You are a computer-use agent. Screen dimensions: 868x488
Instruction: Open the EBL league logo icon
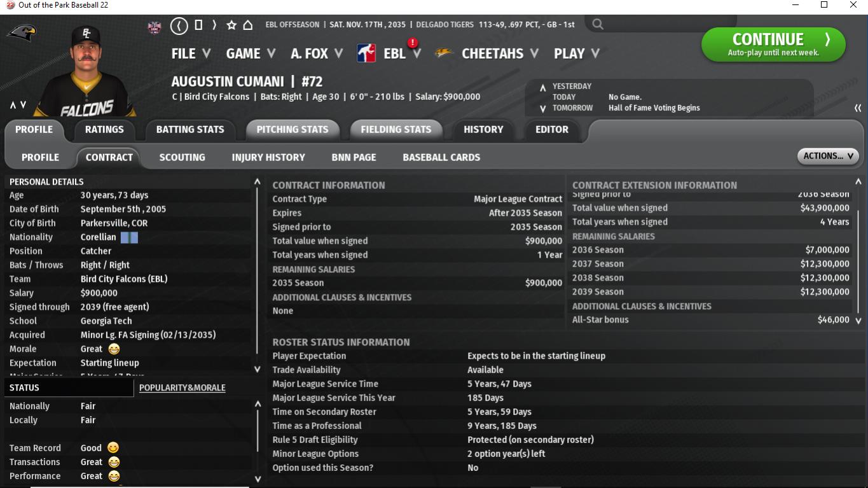pos(366,53)
